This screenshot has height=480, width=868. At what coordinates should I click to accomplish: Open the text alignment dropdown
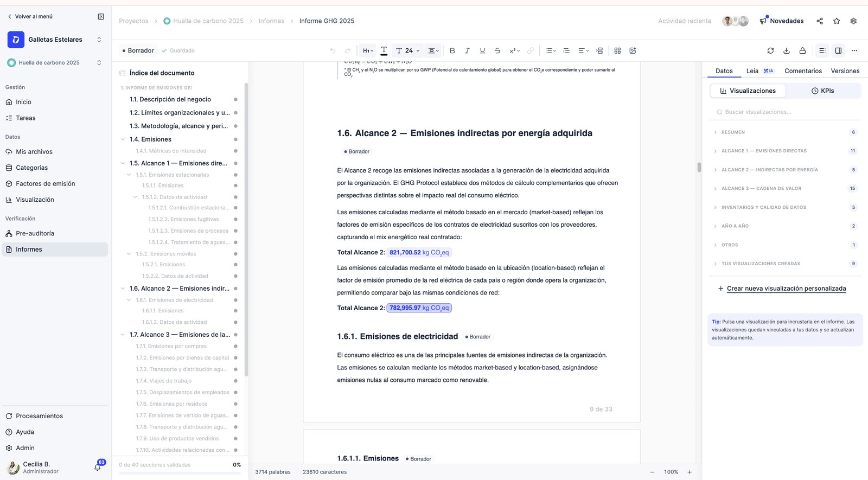(583, 50)
